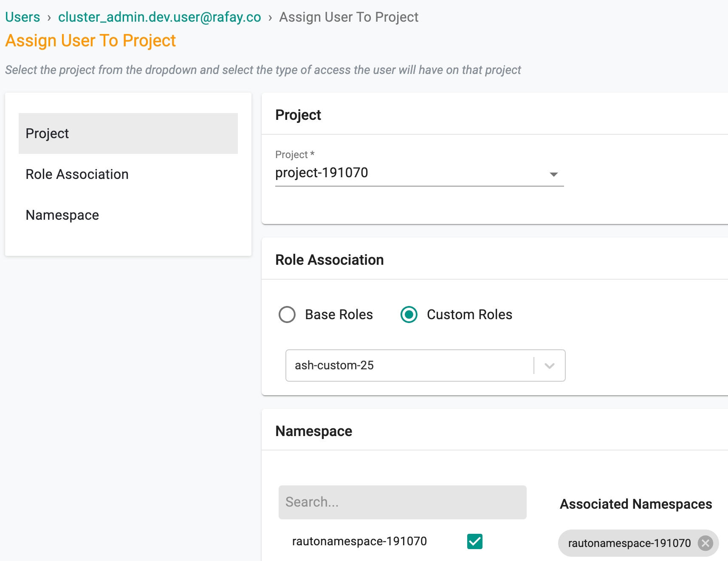
Task: Click the Base Roles label text
Action: click(x=339, y=314)
